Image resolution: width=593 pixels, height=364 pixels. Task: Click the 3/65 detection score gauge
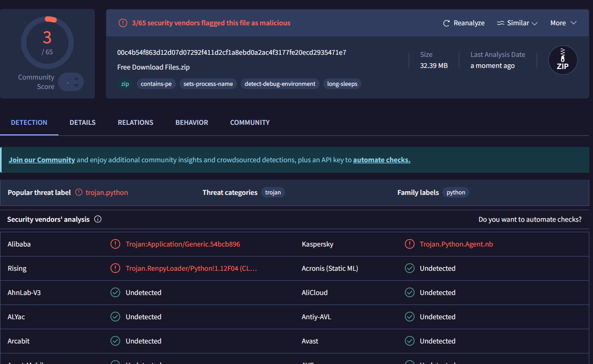(47, 42)
